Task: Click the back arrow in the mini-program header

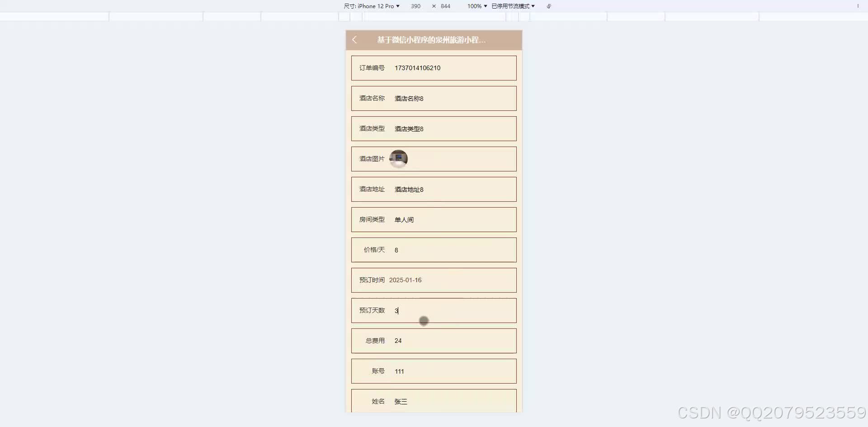Action: 354,40
